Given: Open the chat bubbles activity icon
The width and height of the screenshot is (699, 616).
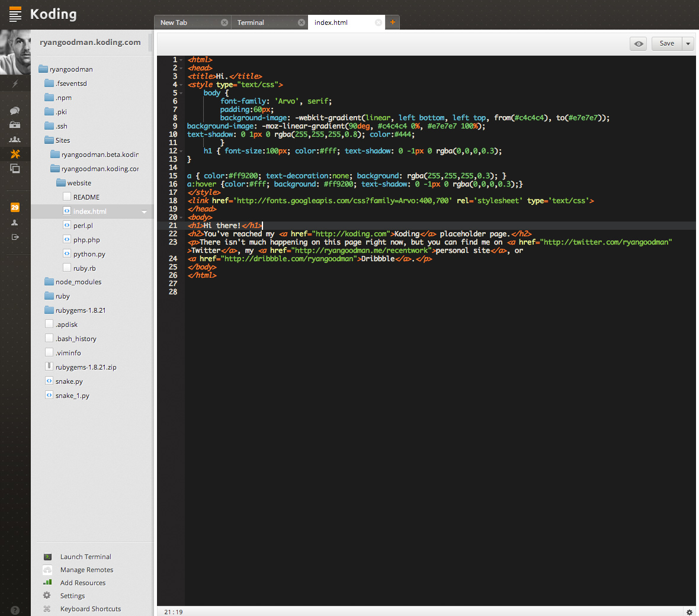Looking at the screenshot, I should click(x=15, y=111).
